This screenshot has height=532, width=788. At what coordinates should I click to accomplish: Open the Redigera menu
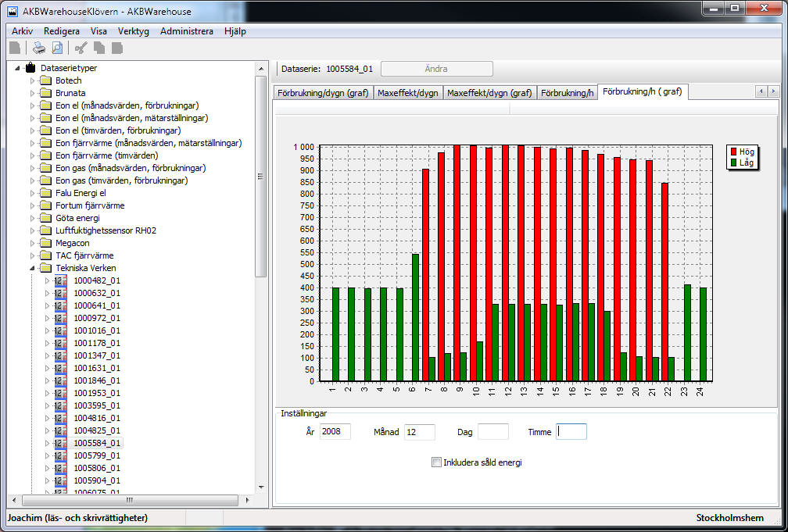61,31
